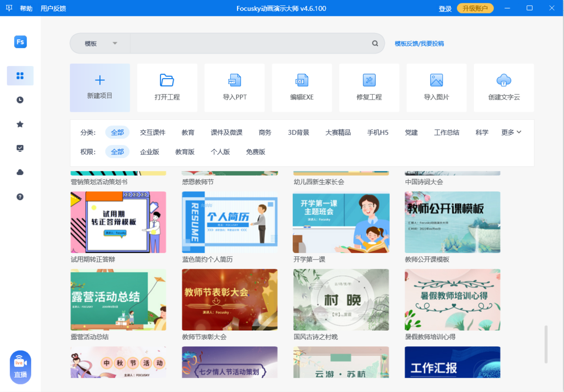564x392 pixels.
Task: Click 修复工程 repair icon
Action: (x=369, y=88)
